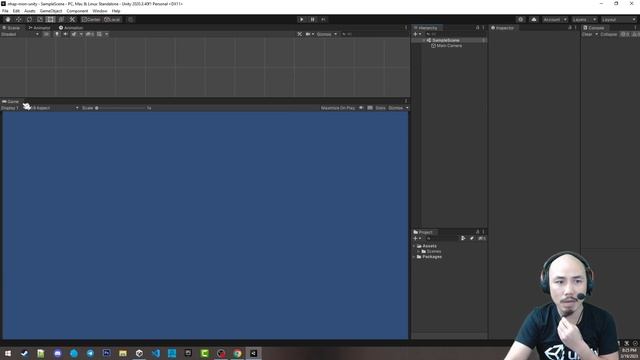Open the Display 1 dropdown
640x360 pixels.
tap(9, 108)
